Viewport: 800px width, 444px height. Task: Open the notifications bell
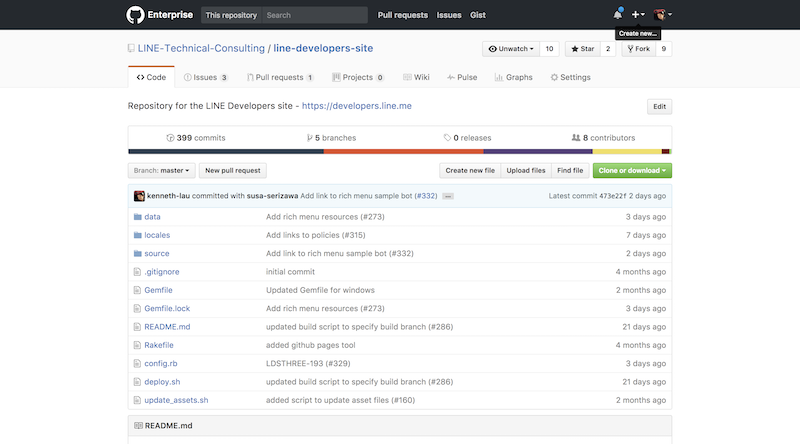618,14
